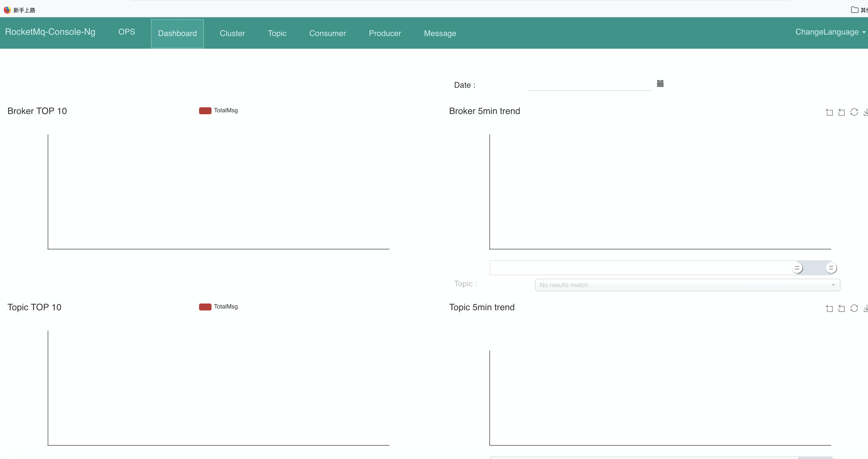Screen dimensions: 868x459
Task: Click the Topic dropdown arrow
Action: click(x=833, y=285)
